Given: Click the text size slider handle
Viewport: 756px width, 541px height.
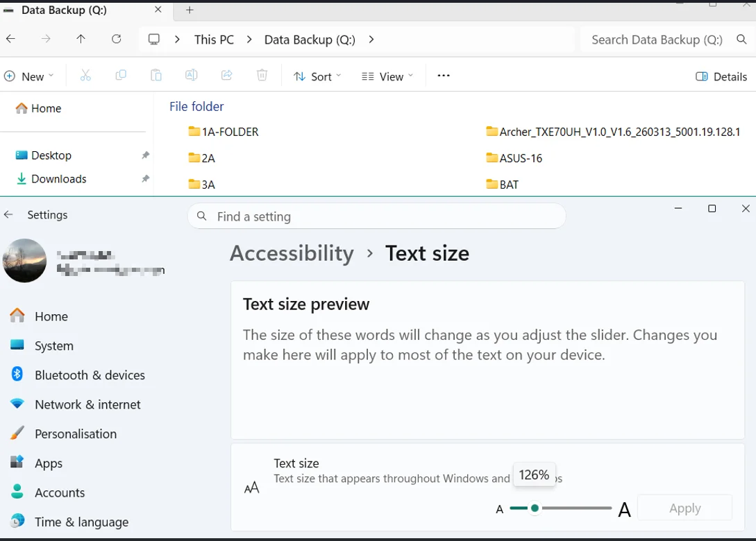Looking at the screenshot, I should coord(535,508).
